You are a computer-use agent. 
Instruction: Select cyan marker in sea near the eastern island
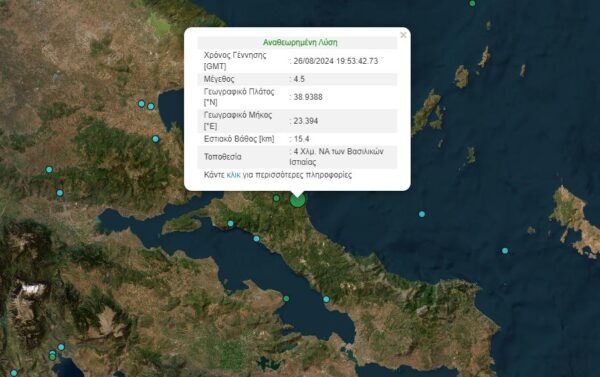(x=505, y=251)
